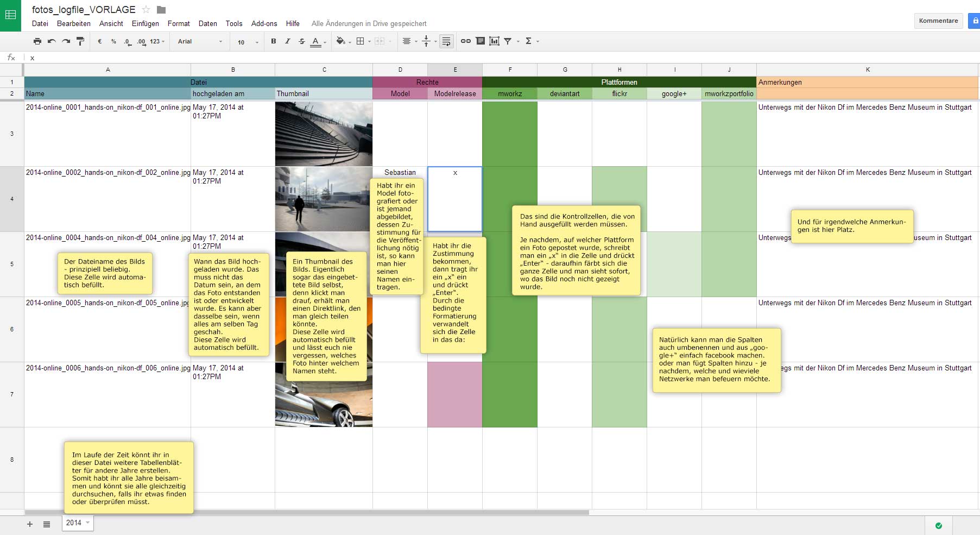
Task: Insert a link with the link icon
Action: (466, 41)
